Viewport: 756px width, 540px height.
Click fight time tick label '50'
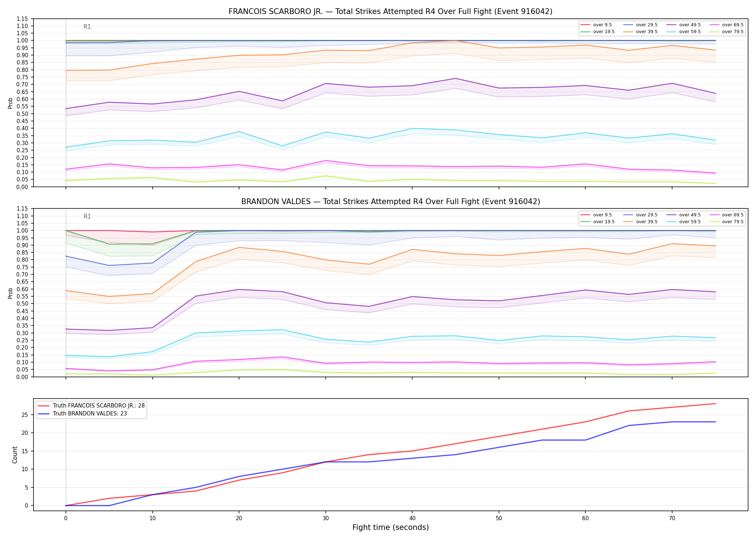pyautogui.click(x=499, y=518)
